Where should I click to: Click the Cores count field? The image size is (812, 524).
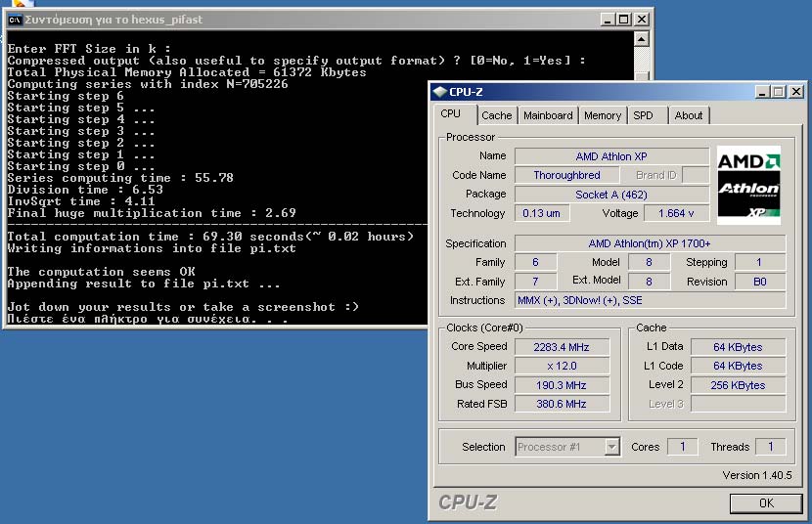pos(682,447)
